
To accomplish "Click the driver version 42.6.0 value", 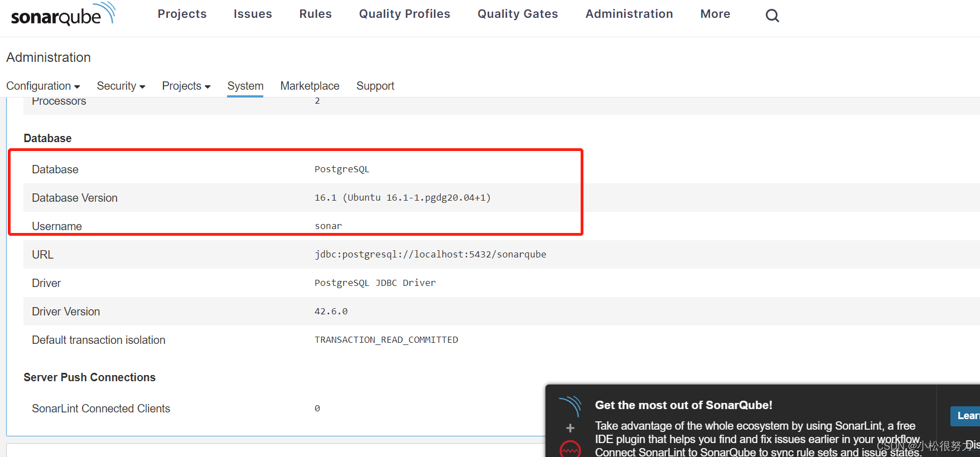I will tap(331, 311).
